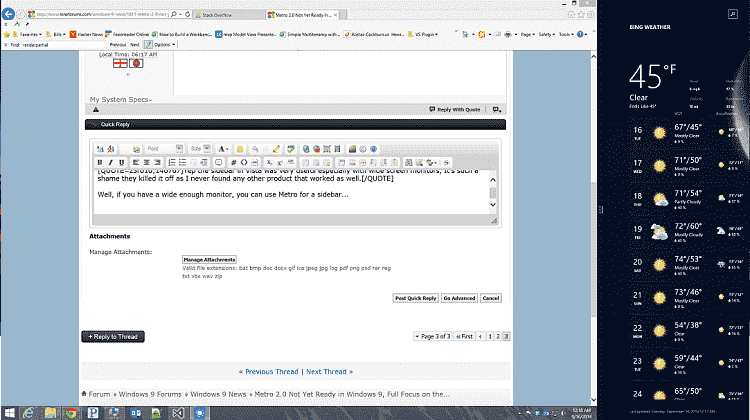
Task: Expand My System Specs
Action: pos(121,99)
